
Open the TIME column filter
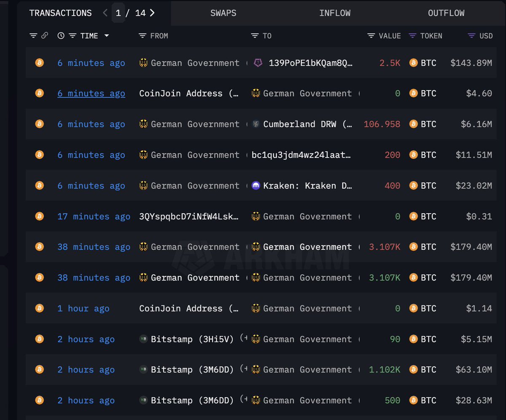pyautogui.click(x=73, y=36)
